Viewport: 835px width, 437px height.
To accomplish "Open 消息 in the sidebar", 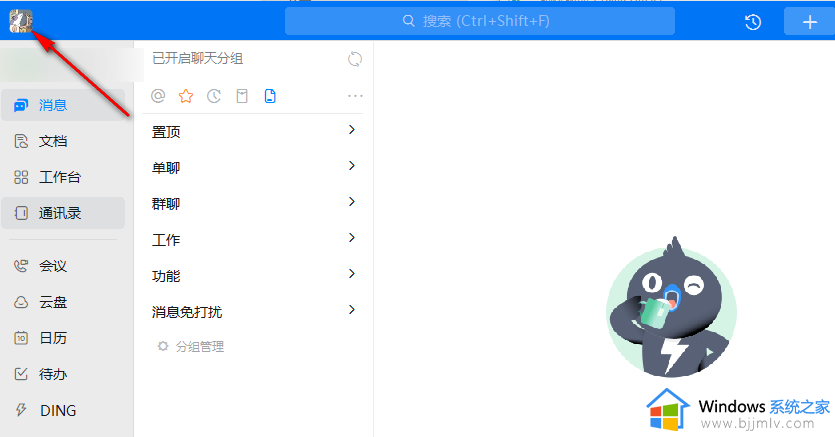I will pyautogui.click(x=63, y=105).
